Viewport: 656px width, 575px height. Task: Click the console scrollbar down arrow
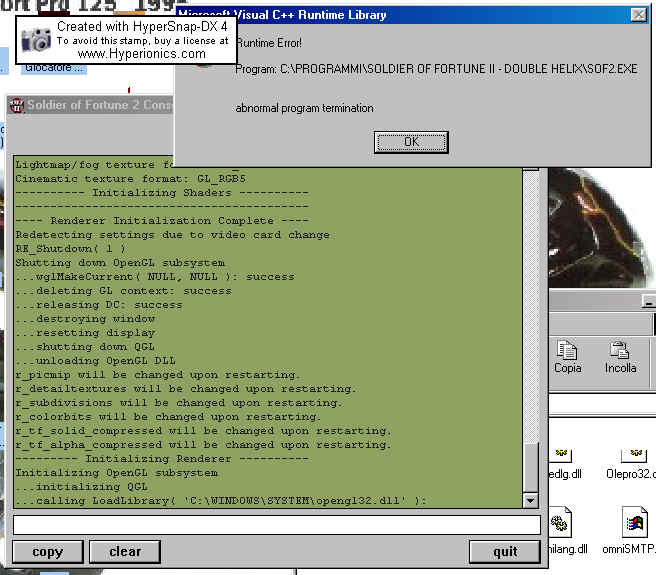pos(530,500)
